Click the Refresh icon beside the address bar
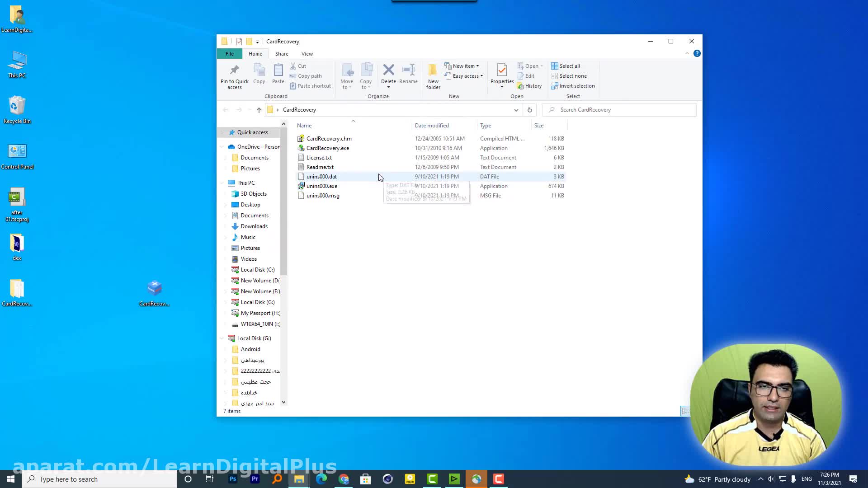The height and width of the screenshot is (488, 868). pos(529,110)
